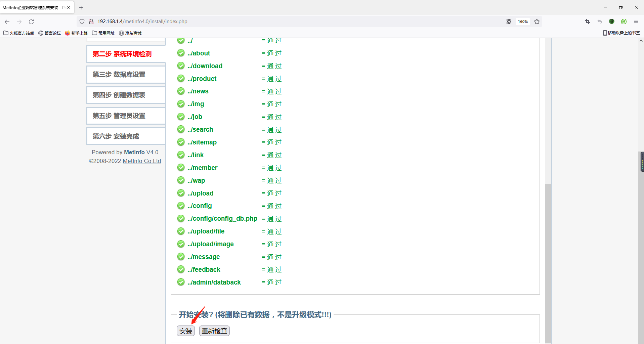644x344 pixels.
Task: Click the green check icon beside ../search
Action: pyautogui.click(x=181, y=129)
